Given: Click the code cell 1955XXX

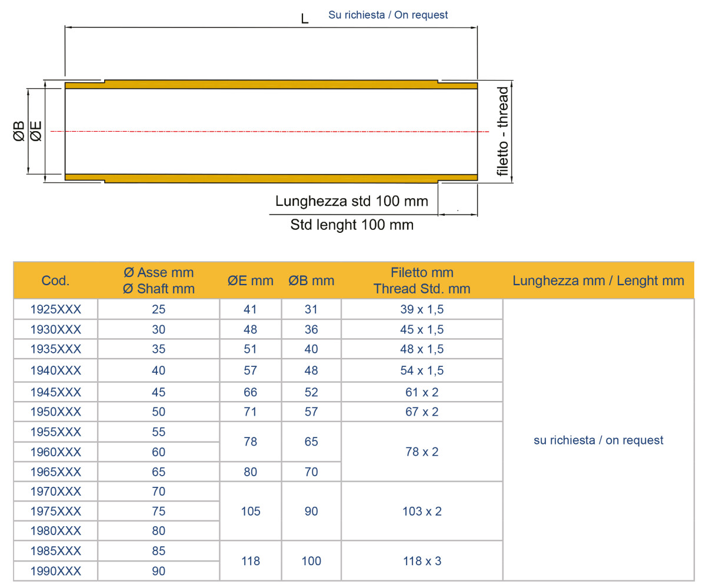Looking at the screenshot, I should coord(55,432).
